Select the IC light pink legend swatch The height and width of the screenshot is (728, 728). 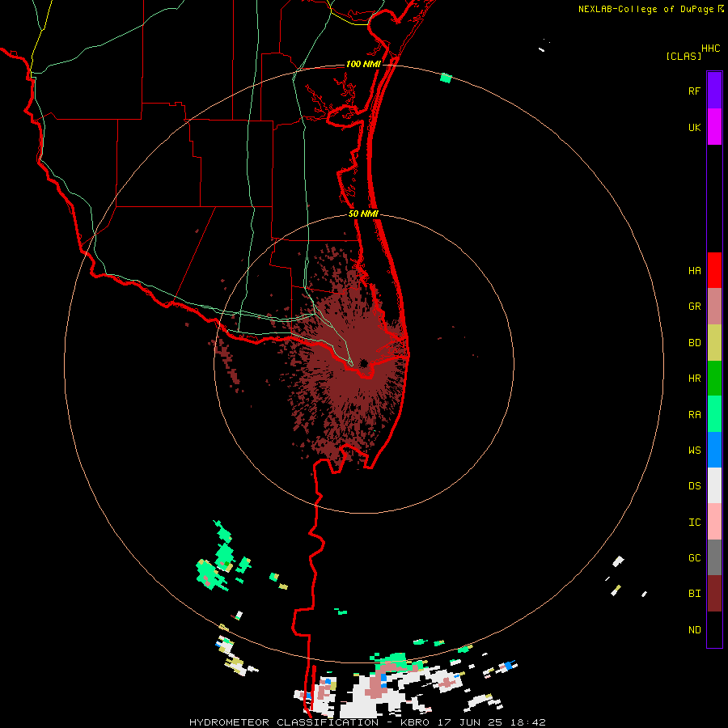click(x=714, y=522)
